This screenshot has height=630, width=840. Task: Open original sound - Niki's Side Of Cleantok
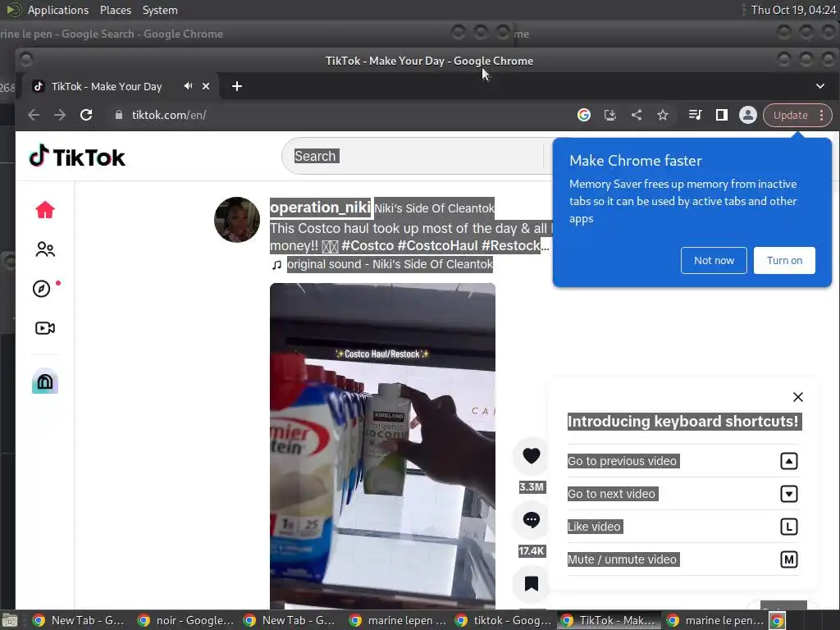[x=390, y=264]
